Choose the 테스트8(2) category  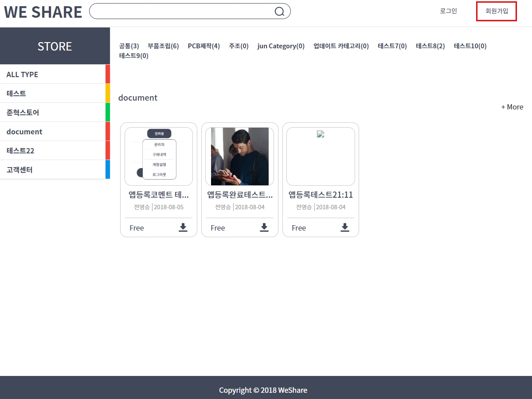point(430,46)
